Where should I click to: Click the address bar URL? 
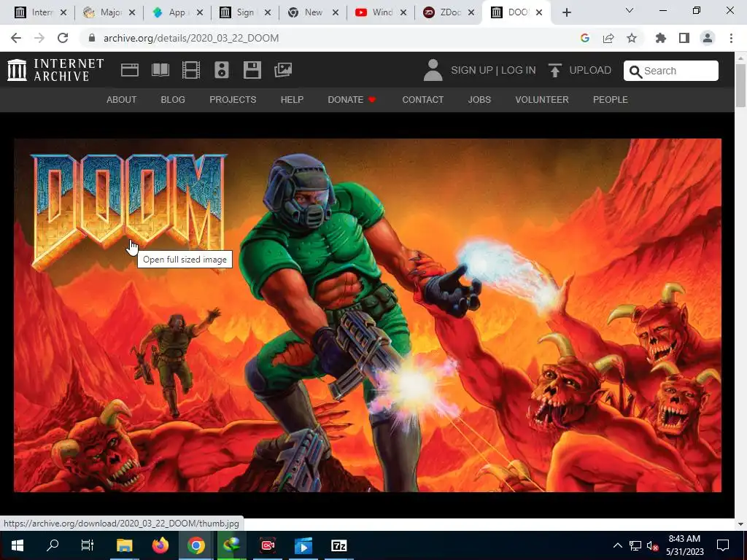[191, 38]
